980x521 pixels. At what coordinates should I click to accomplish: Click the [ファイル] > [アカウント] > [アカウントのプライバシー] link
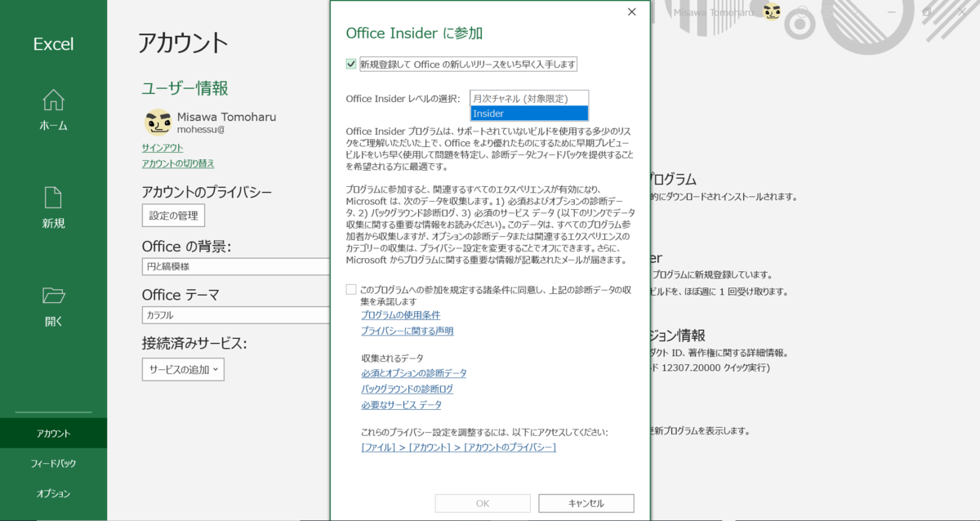(459, 448)
